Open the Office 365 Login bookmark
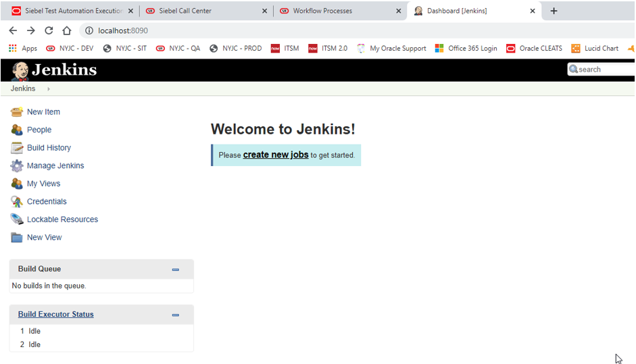This screenshot has width=636, height=364. pyautogui.click(x=466, y=48)
